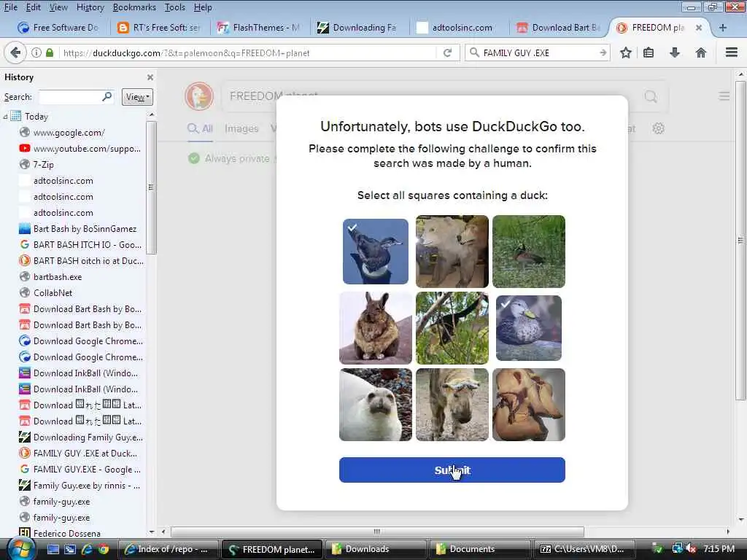
Task: Click the history search magnifier icon
Action: 107,97
